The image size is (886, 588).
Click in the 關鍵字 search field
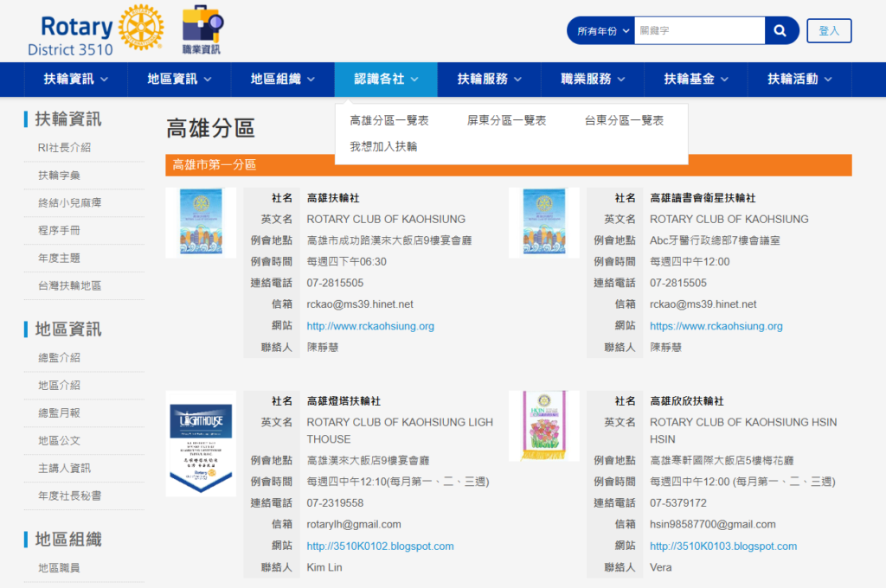(x=699, y=31)
